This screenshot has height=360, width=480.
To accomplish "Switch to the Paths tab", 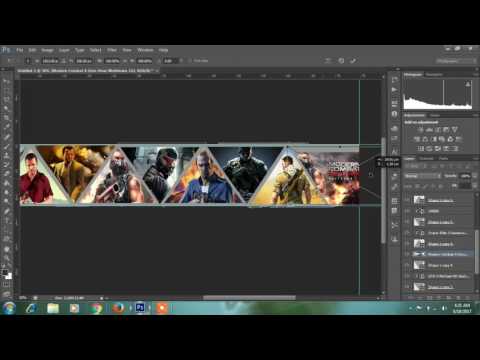I will (x=443, y=158).
